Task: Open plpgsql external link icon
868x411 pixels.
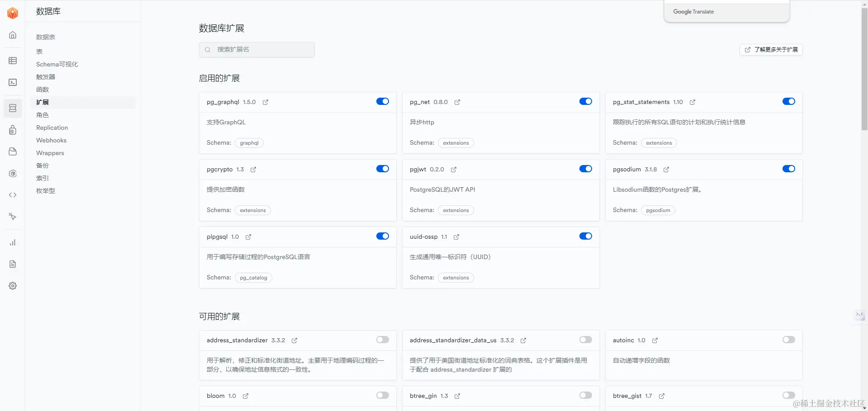Action: point(248,237)
